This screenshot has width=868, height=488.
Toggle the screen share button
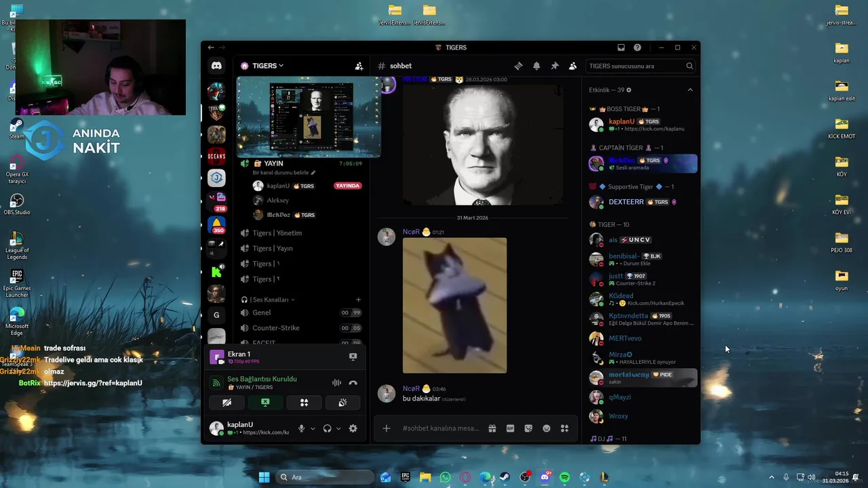pyautogui.click(x=265, y=403)
